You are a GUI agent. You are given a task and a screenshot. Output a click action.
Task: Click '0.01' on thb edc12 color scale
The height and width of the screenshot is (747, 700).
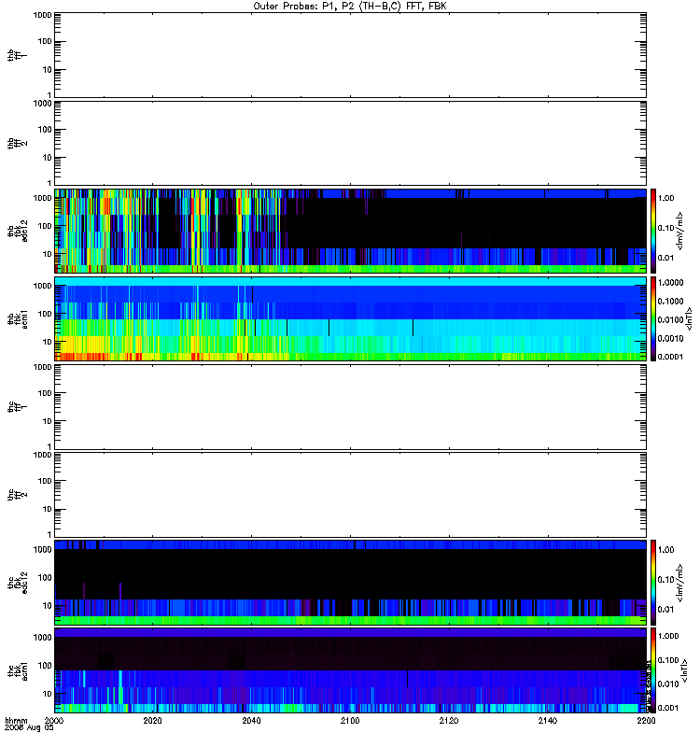click(666, 258)
